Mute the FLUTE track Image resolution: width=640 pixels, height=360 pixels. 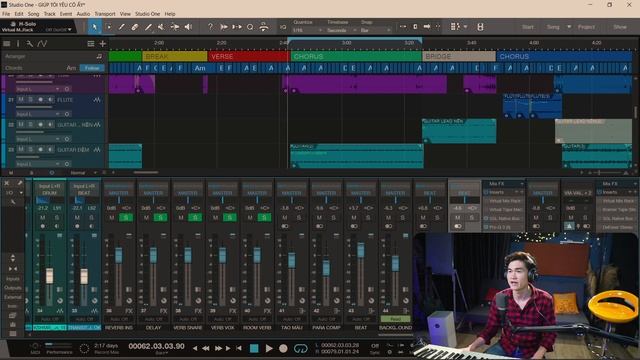point(21,100)
